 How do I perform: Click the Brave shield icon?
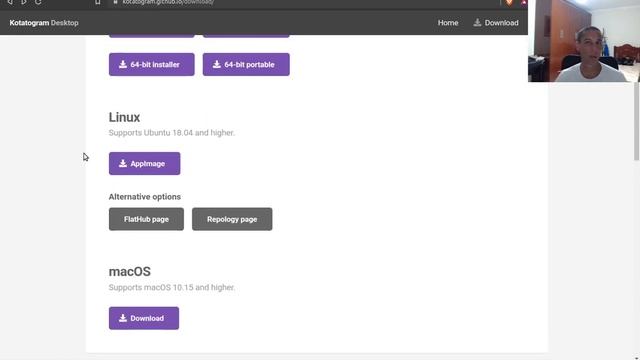[509, 2]
